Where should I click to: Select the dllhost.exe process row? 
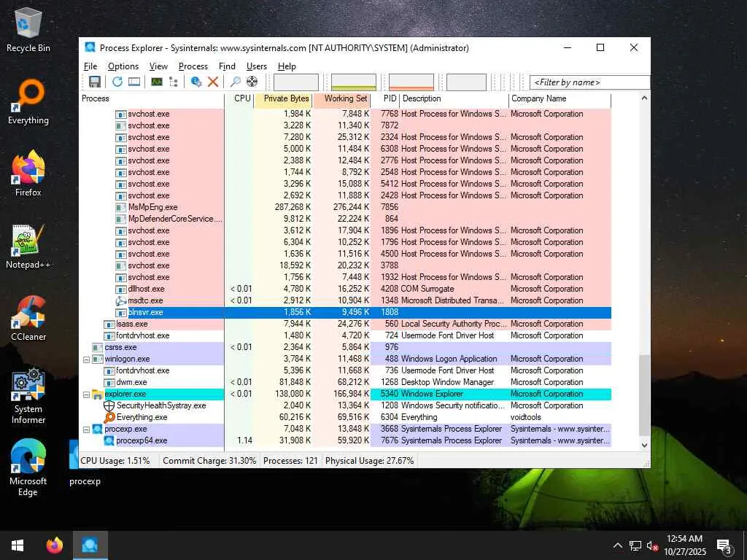click(x=345, y=289)
